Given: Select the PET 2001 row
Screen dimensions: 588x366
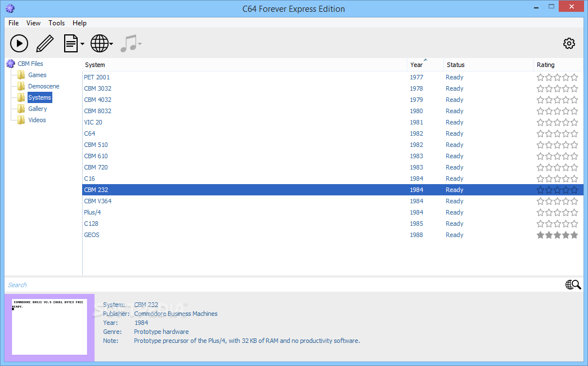Looking at the screenshot, I should pos(333,77).
